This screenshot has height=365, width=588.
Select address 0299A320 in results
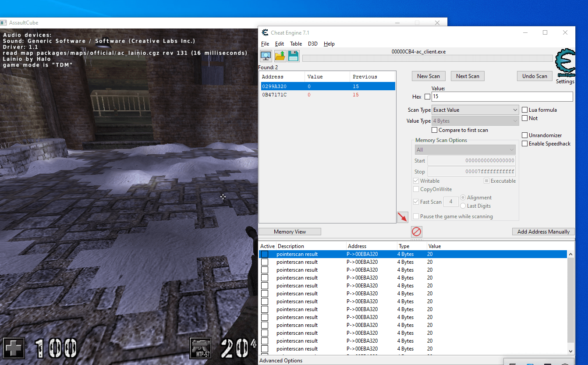[328, 87]
